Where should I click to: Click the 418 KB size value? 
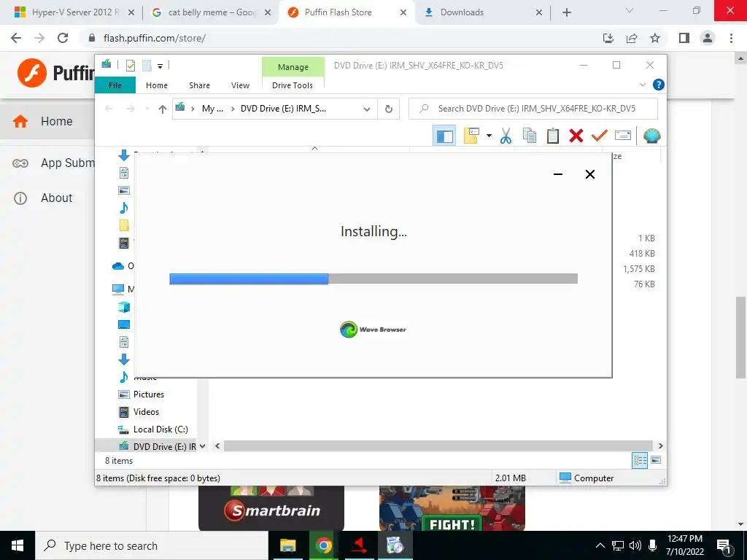tap(642, 254)
